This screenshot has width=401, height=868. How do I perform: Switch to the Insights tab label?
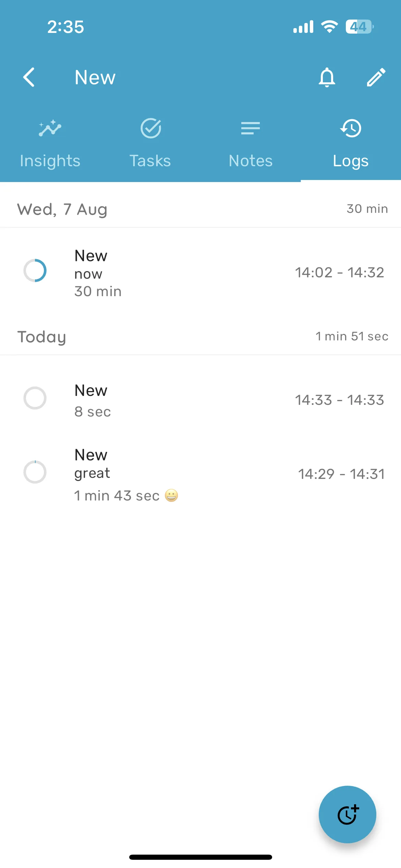pyautogui.click(x=50, y=161)
